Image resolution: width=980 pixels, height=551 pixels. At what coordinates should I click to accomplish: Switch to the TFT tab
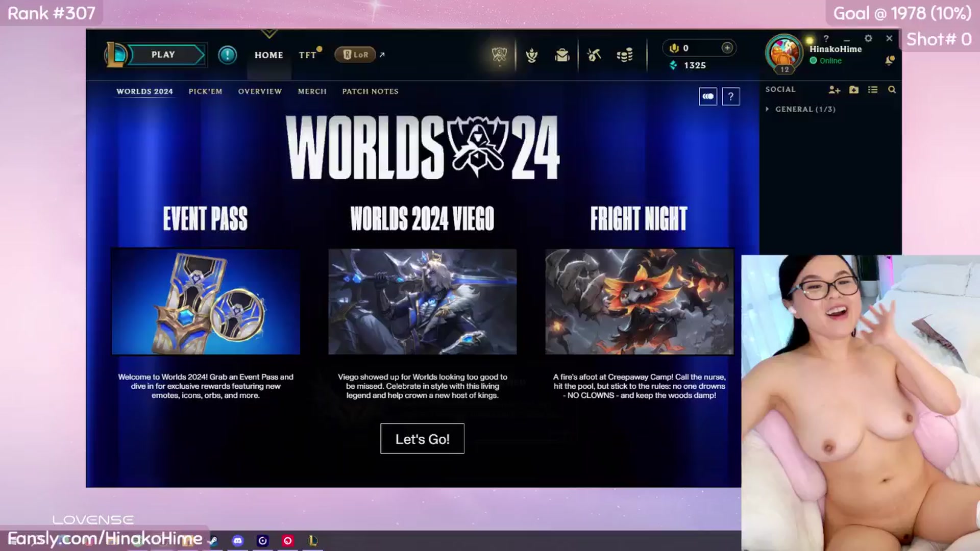tap(308, 55)
